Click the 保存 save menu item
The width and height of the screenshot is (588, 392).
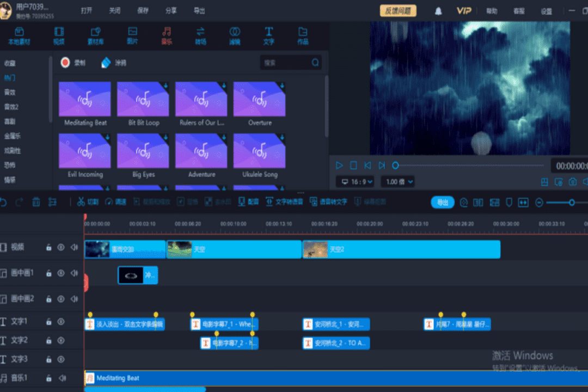tap(143, 11)
